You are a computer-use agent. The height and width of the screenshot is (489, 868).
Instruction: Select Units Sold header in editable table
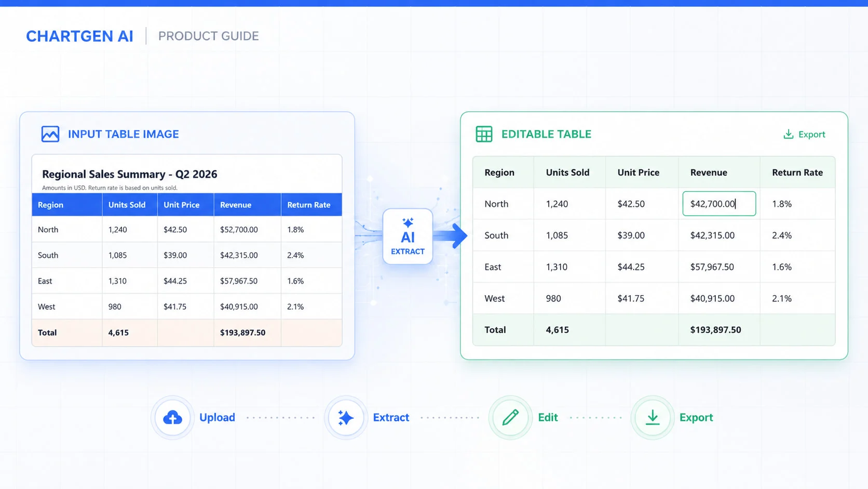pos(567,173)
